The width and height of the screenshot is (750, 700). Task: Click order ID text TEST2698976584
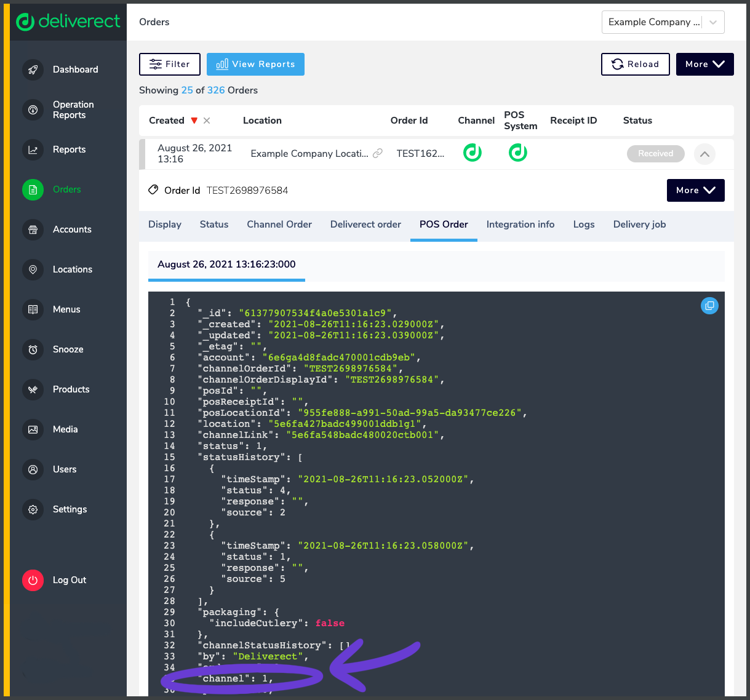point(247,190)
